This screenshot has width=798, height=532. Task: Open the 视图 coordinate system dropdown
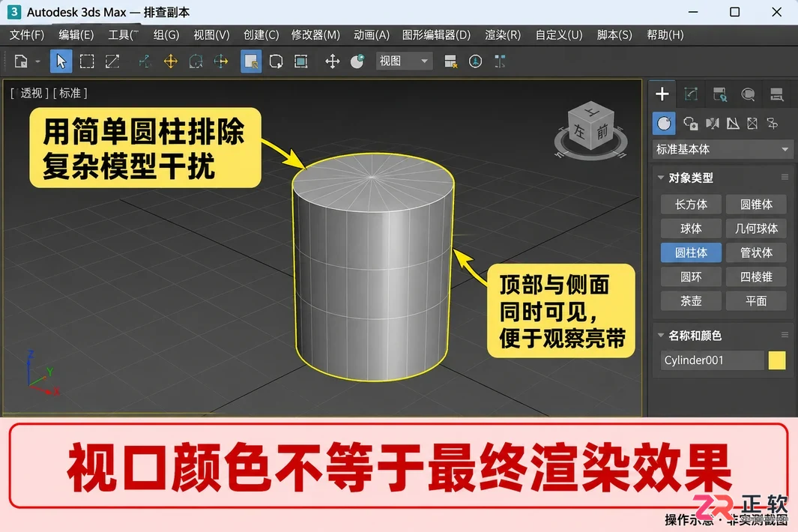point(404,61)
